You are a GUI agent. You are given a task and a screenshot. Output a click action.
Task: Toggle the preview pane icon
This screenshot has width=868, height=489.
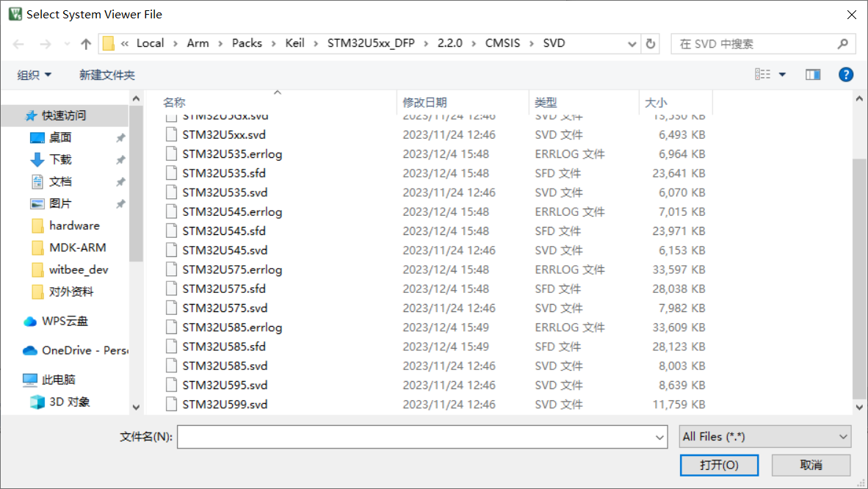tap(813, 74)
